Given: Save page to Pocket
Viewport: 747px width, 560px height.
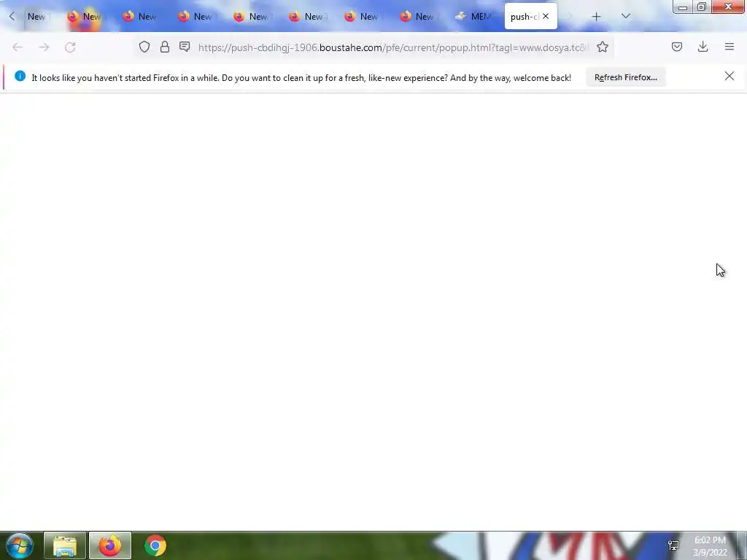Looking at the screenshot, I should pos(677,47).
